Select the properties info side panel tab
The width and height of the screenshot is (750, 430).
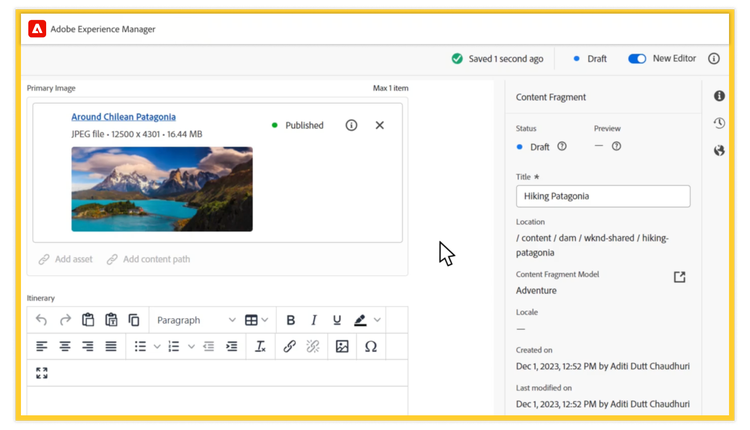point(719,96)
